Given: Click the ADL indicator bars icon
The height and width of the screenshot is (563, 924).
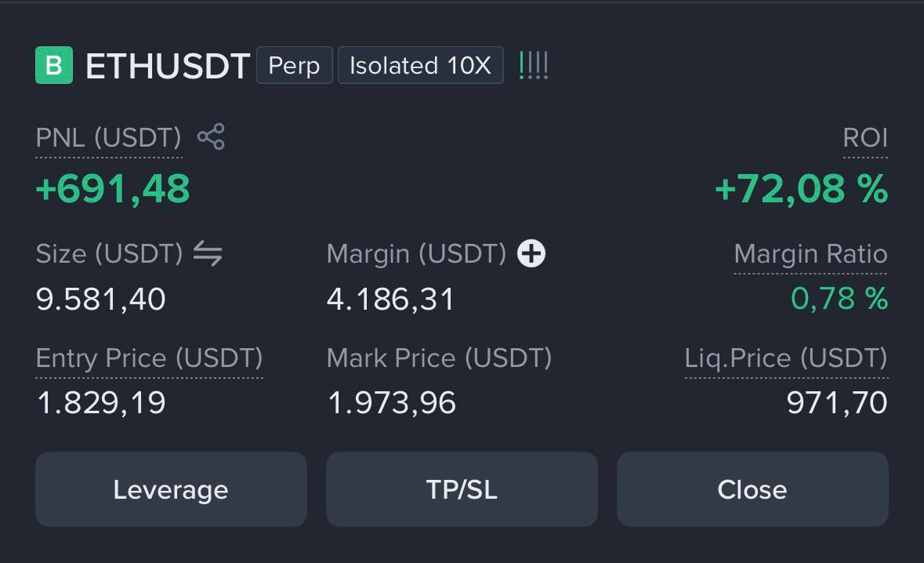Looking at the screenshot, I should [x=533, y=65].
